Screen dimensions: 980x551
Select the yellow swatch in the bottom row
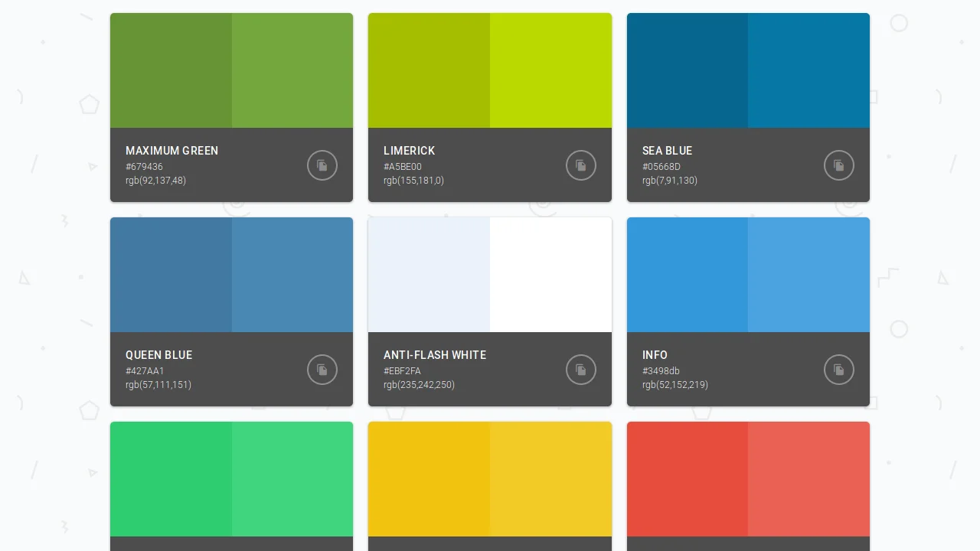pyautogui.click(x=490, y=478)
